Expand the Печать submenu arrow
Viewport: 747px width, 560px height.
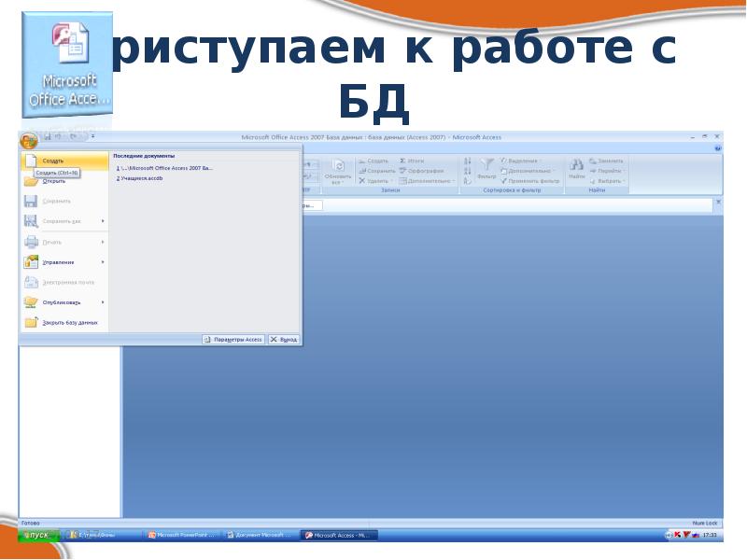[103, 242]
